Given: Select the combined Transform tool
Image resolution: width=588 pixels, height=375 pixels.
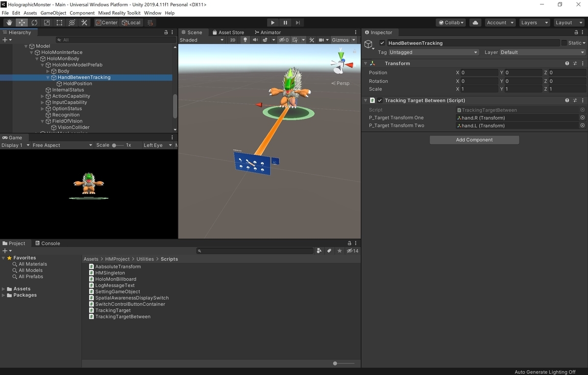Looking at the screenshot, I should click(x=72, y=23).
